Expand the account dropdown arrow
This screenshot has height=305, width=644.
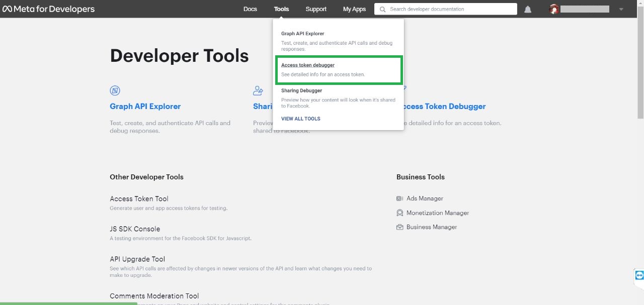click(x=621, y=9)
